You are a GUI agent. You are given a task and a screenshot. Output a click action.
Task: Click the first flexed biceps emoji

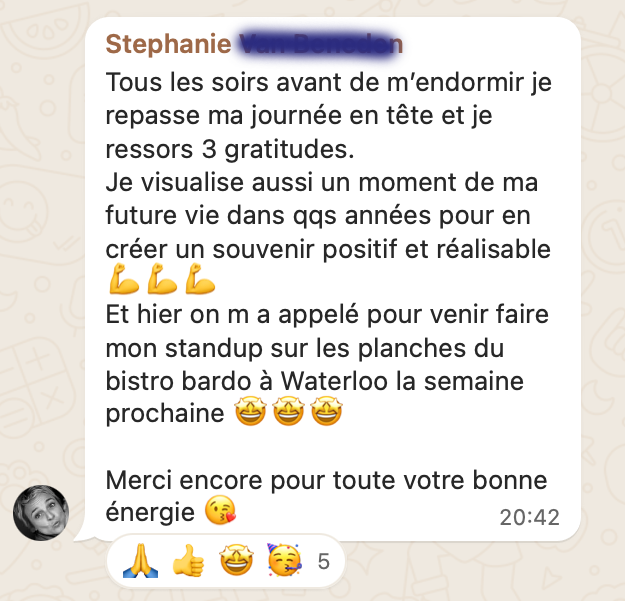124,279
